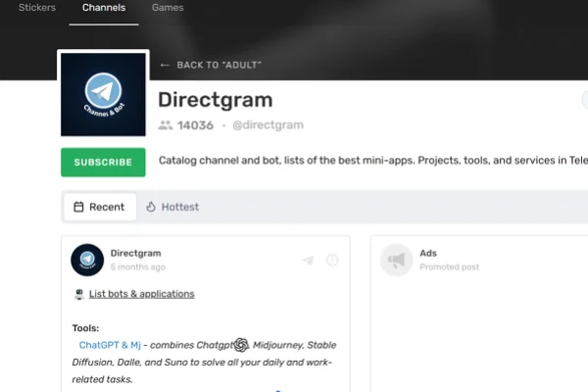The height and width of the screenshot is (392, 588).
Task: Click the 14036 subscriber count
Action: click(x=195, y=124)
